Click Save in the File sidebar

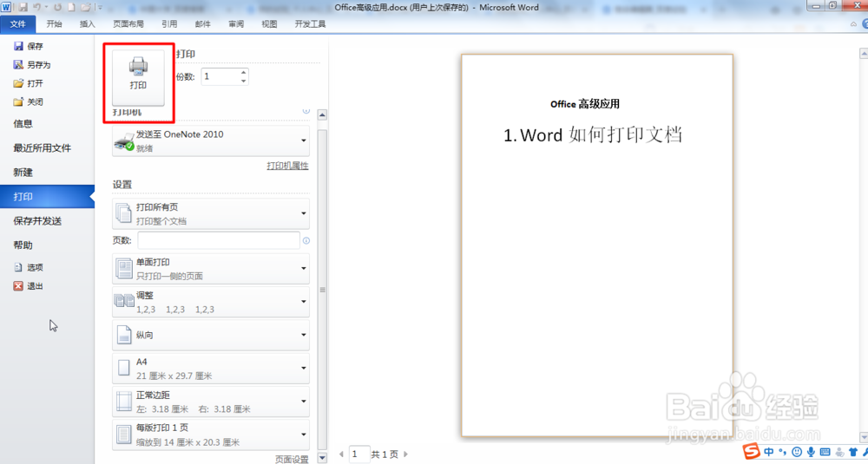(x=29, y=46)
